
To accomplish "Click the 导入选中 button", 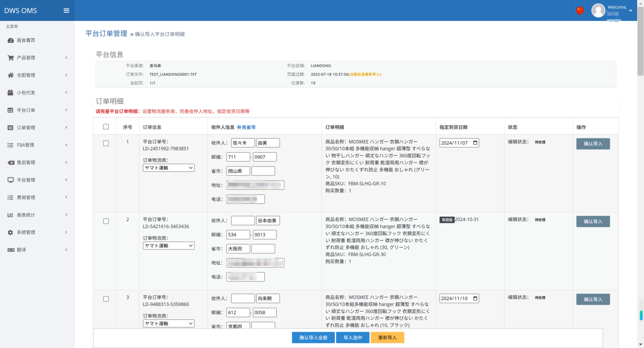I will [x=352, y=338].
